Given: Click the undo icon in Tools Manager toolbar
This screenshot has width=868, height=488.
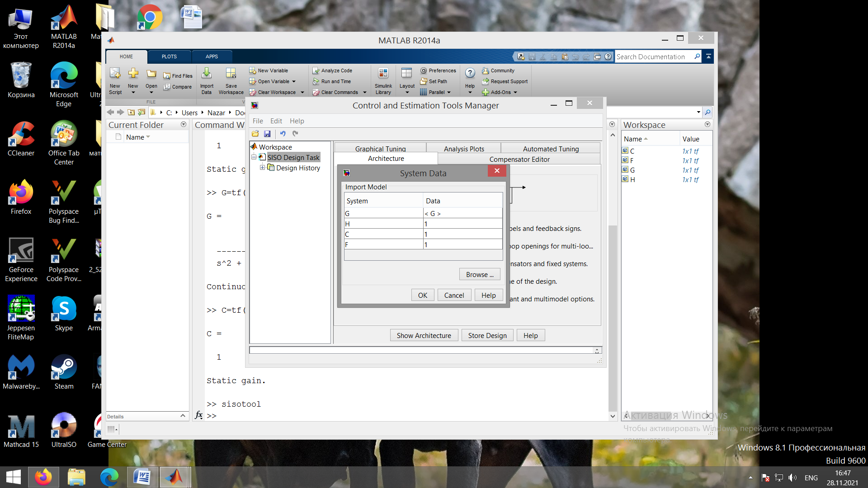Looking at the screenshot, I should (x=283, y=134).
